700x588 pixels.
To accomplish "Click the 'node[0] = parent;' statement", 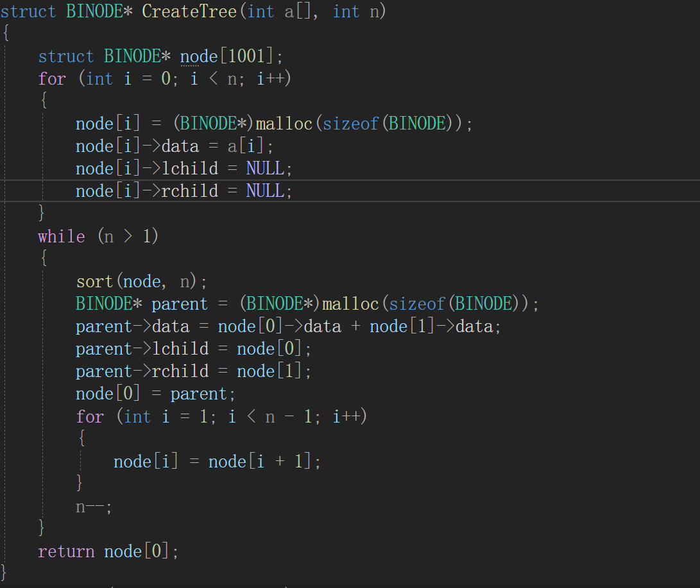I will pyautogui.click(x=156, y=394).
